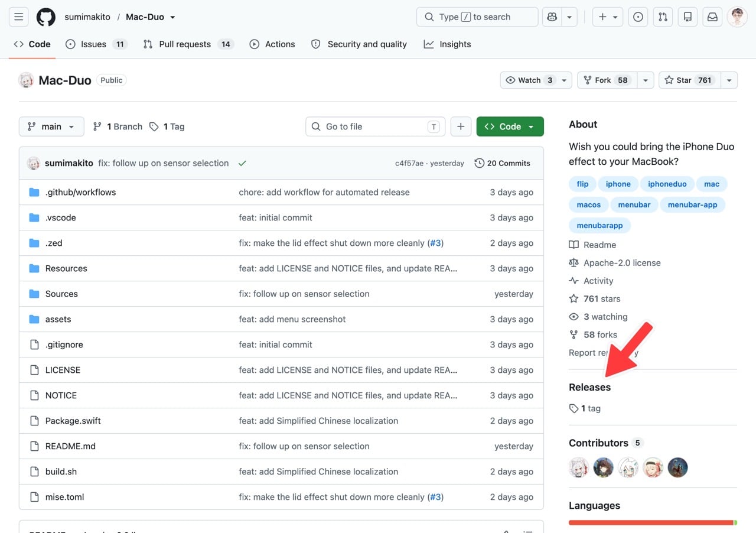
Task: Open the Releases section heading
Action: [589, 387]
